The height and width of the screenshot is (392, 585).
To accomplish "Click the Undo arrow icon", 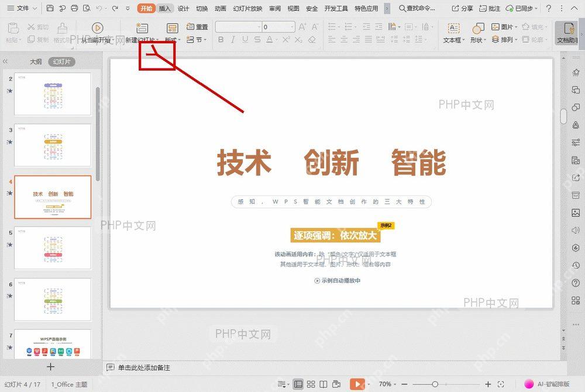I will click(99, 8).
